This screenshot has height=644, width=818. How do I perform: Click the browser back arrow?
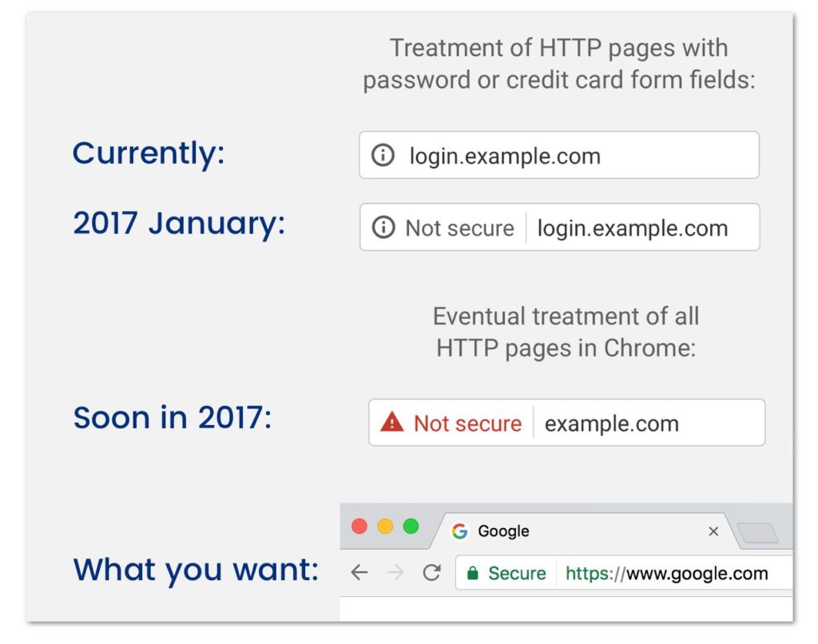point(359,573)
